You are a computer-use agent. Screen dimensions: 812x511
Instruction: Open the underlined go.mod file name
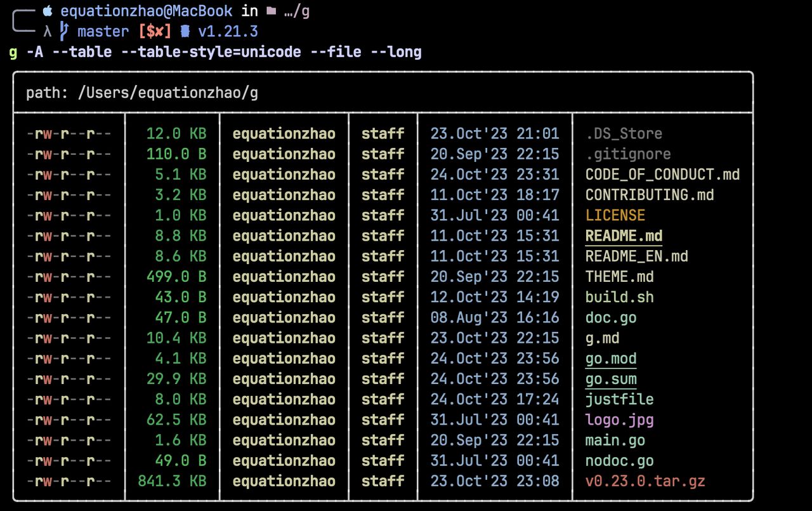(x=611, y=359)
